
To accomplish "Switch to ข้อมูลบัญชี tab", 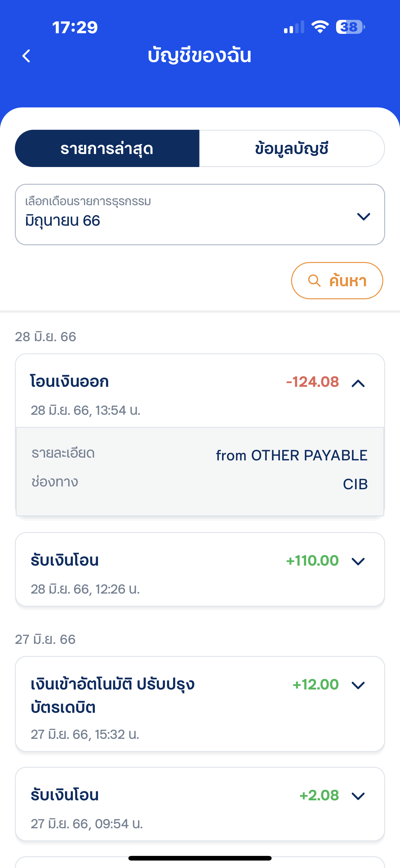I will coord(291,149).
